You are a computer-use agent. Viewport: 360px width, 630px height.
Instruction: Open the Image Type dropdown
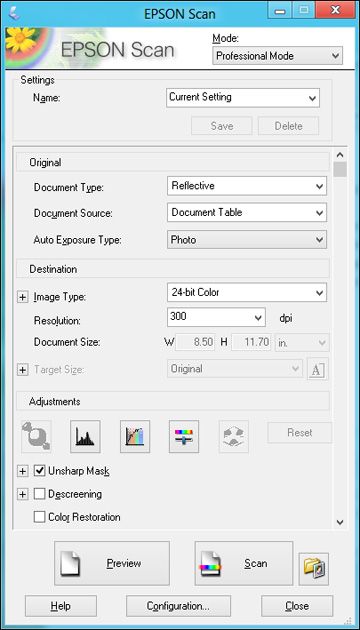(247, 292)
